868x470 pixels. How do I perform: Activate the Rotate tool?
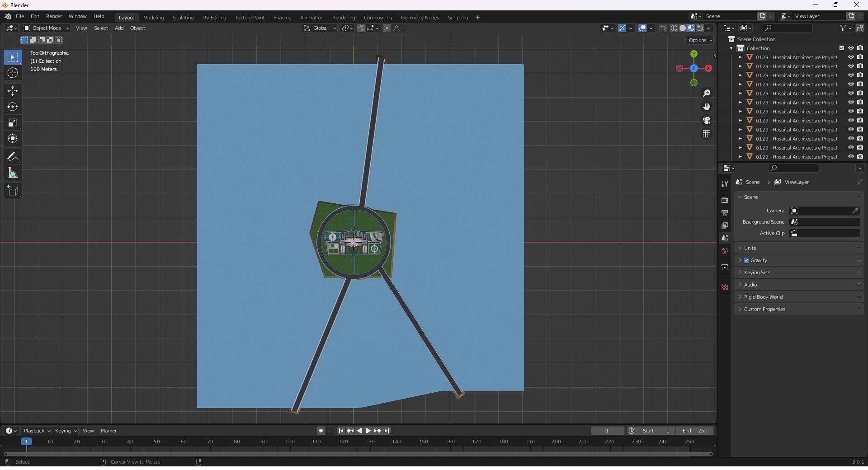[13, 107]
